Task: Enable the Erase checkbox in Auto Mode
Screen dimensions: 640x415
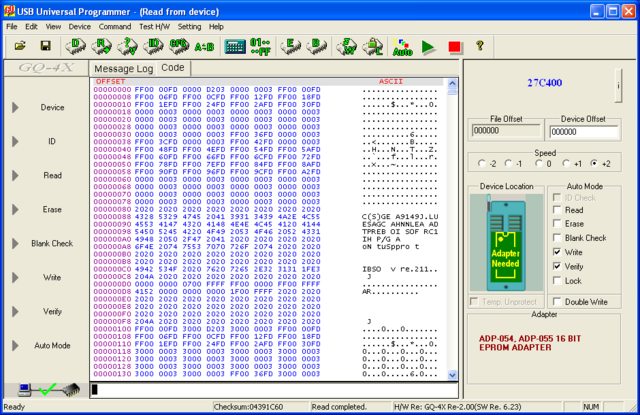Action: 557,223
